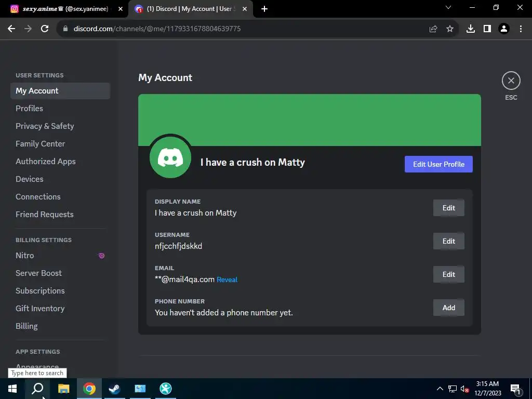Open Server Boost settings

tap(60, 273)
